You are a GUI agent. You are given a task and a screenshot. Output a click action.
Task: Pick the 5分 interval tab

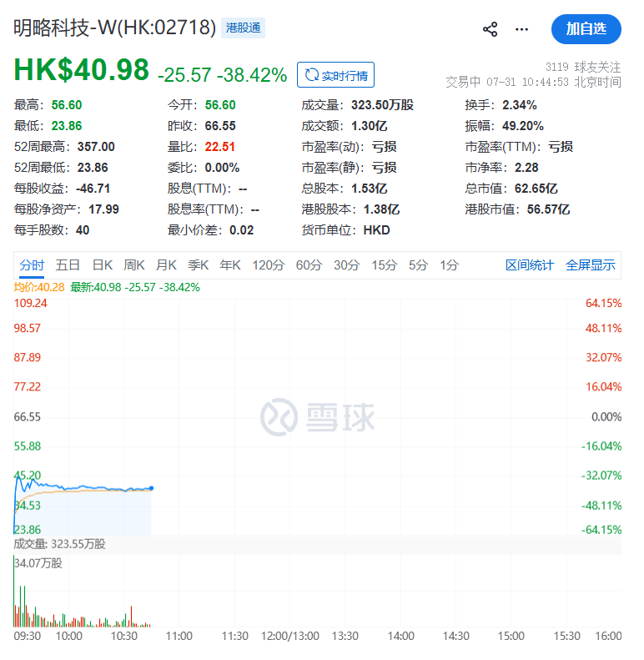(419, 265)
